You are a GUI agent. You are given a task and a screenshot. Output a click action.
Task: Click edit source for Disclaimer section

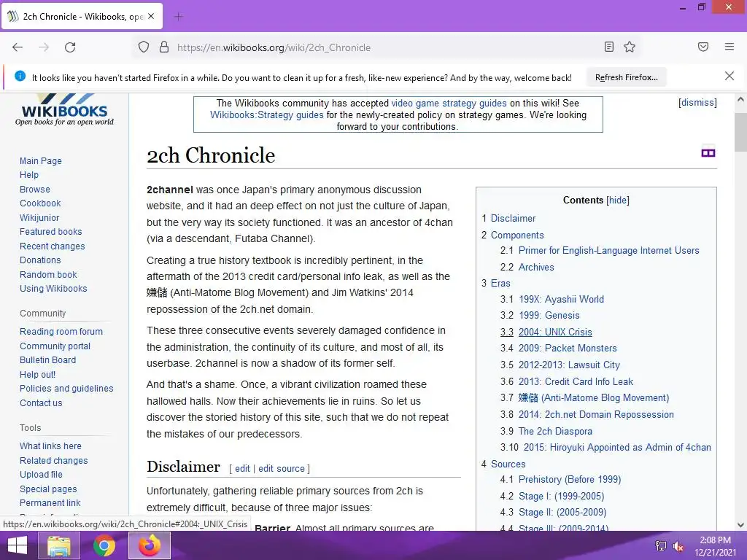tap(281, 469)
